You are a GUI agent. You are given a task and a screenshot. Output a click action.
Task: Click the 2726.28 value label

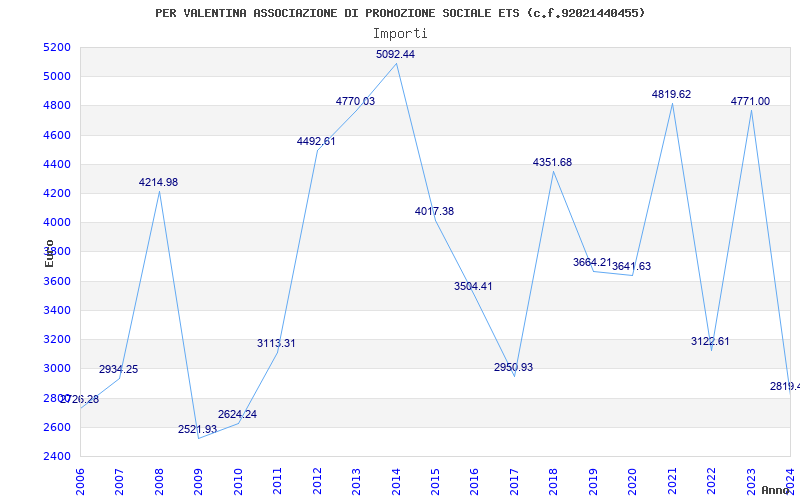click(79, 399)
